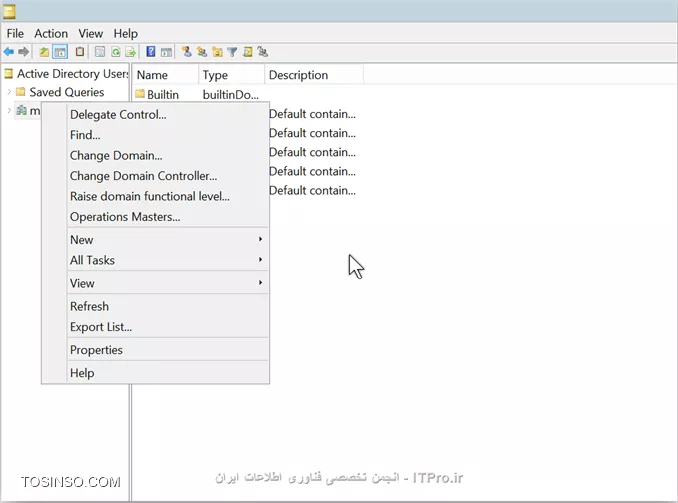
Task: Sort by the Type column header
Action: click(x=231, y=75)
